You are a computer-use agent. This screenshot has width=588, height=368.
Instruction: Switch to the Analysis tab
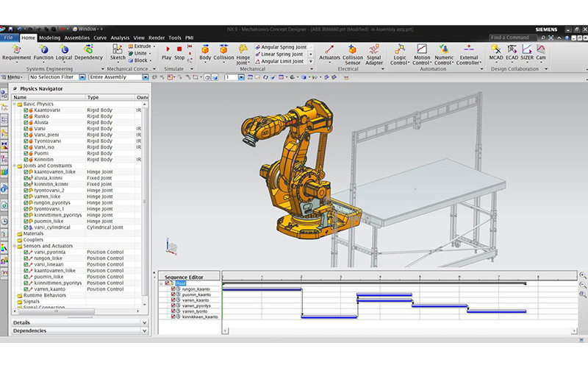pos(120,38)
